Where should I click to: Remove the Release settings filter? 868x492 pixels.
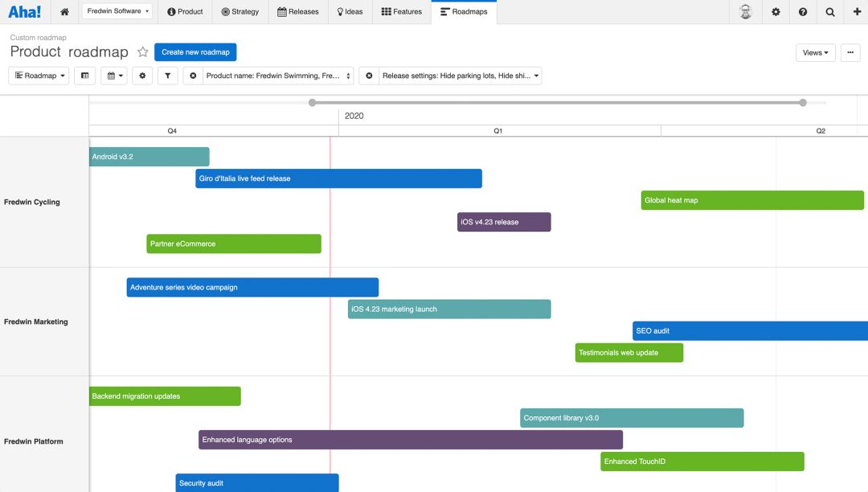(369, 76)
